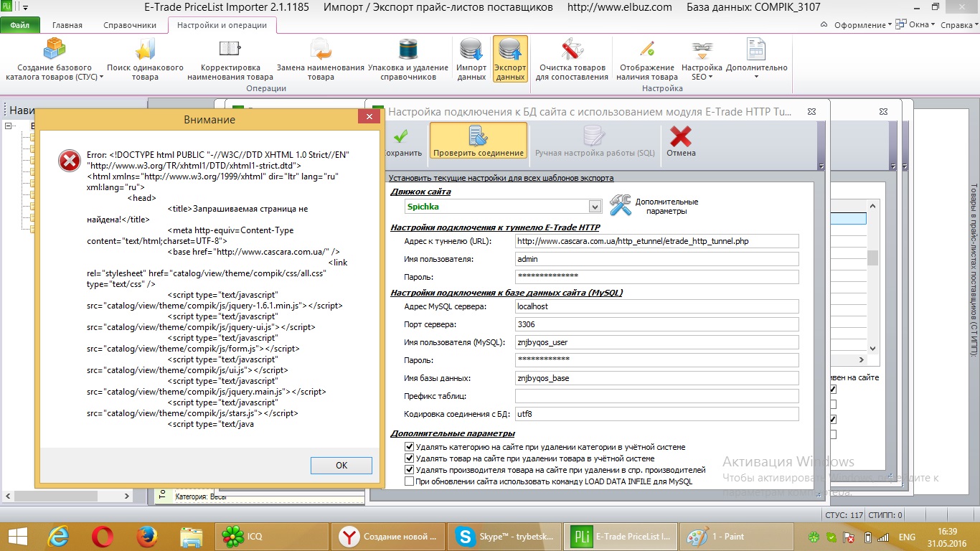Launch Firefox from the taskbar

click(147, 537)
